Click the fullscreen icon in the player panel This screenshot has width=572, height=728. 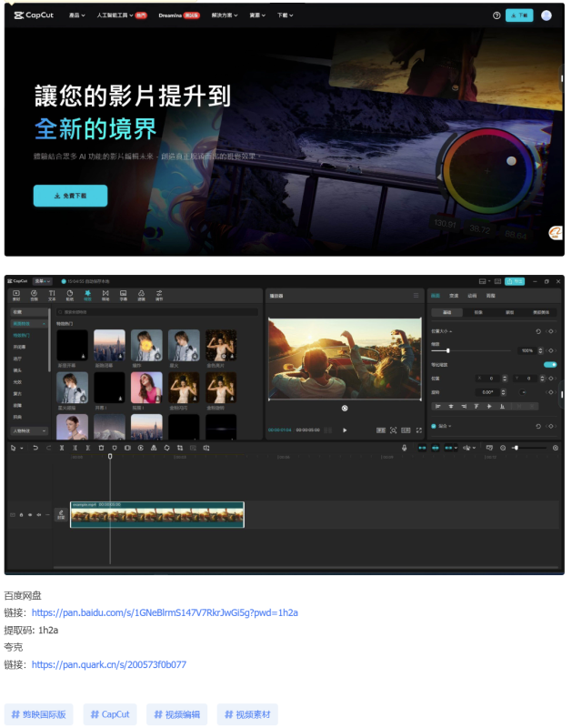pos(419,430)
